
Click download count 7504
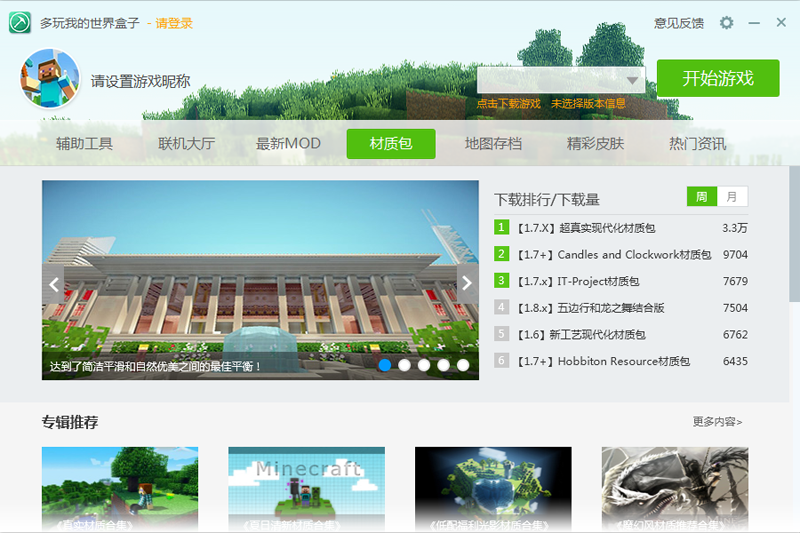point(735,308)
